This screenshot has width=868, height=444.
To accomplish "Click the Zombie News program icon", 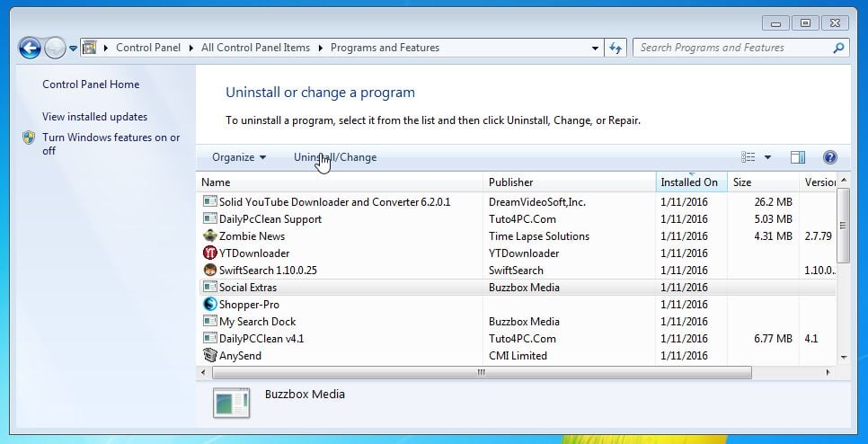I will [x=210, y=236].
